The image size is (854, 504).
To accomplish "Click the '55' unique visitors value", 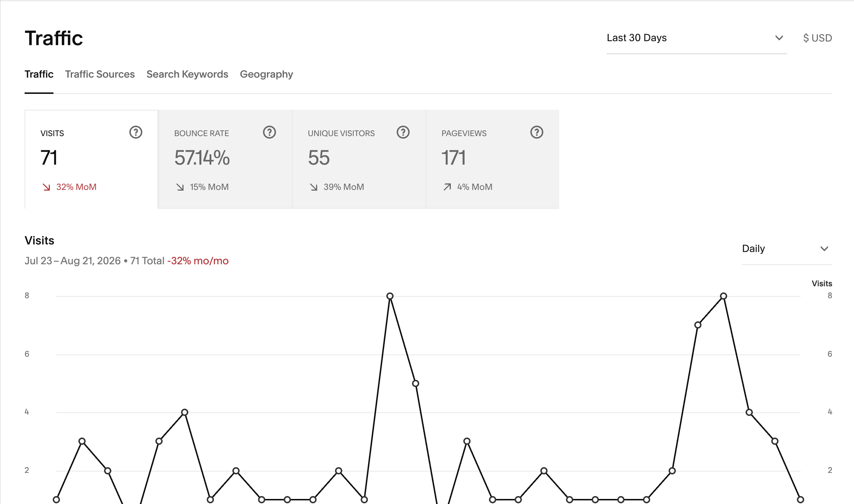I will 319,158.
